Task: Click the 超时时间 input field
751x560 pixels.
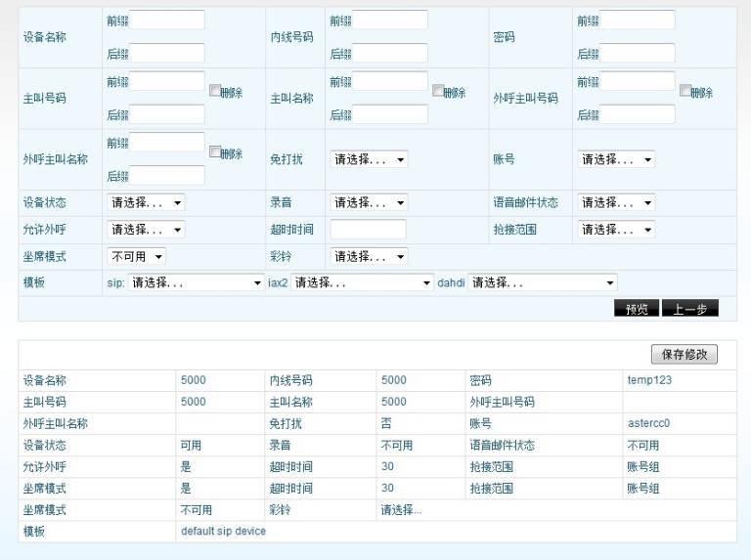Action: (x=369, y=230)
